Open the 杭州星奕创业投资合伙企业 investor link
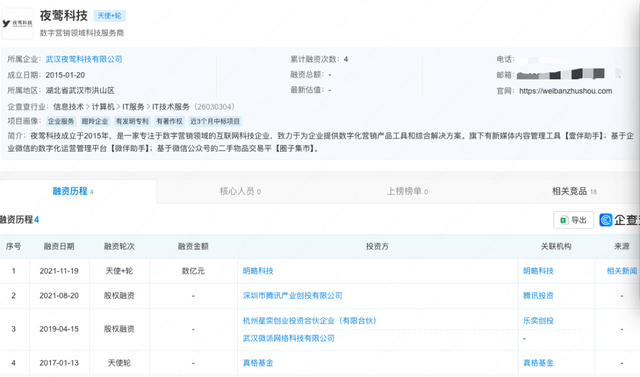The image size is (640, 377). [309, 321]
